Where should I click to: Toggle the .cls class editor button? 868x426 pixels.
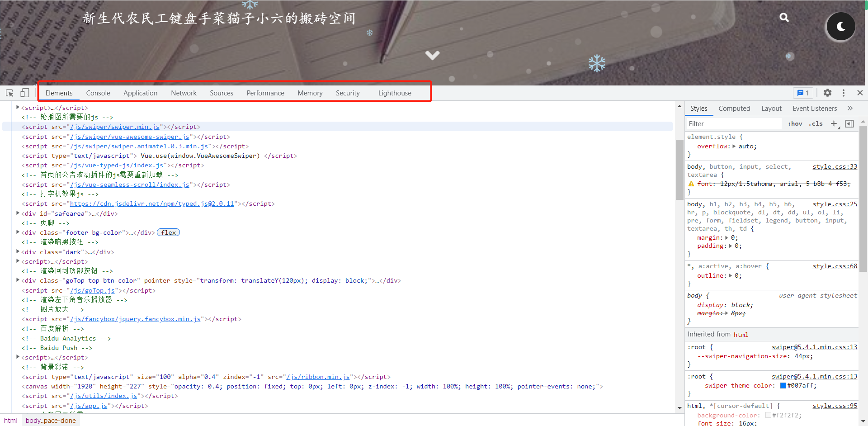point(816,123)
